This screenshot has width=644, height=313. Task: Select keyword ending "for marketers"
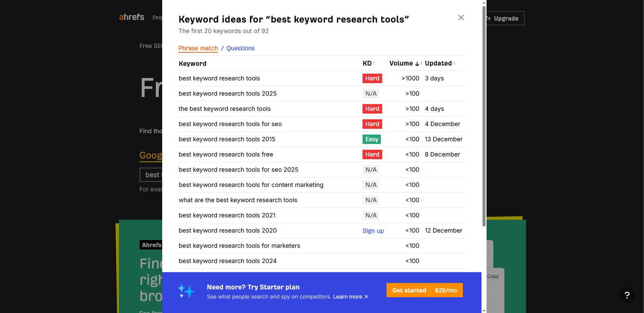click(x=239, y=246)
